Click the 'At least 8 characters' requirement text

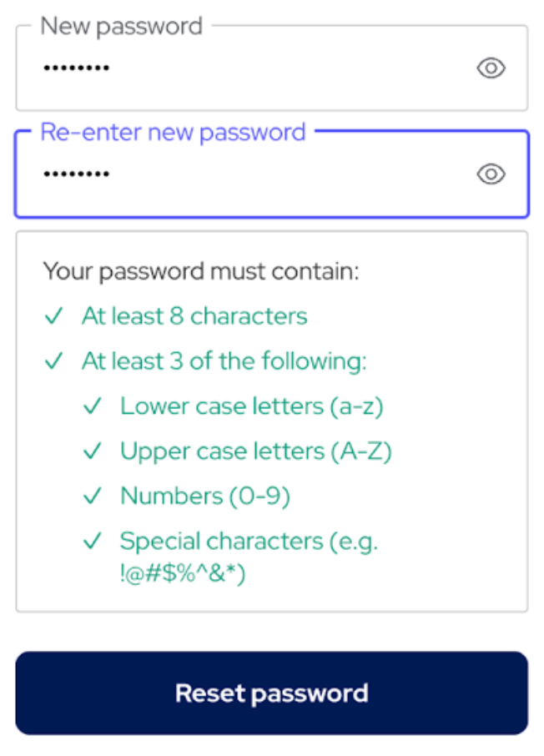[x=194, y=315]
